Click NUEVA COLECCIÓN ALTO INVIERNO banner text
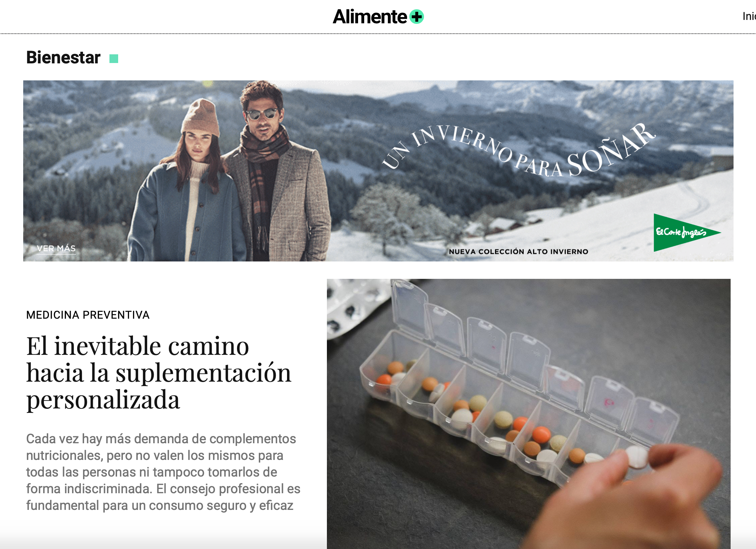The image size is (756, 549). 518,252
